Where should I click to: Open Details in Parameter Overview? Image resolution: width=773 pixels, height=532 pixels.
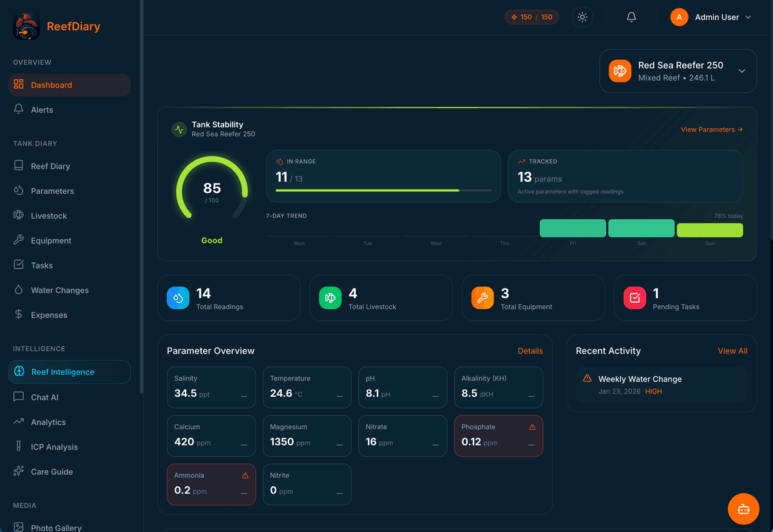pyautogui.click(x=530, y=351)
